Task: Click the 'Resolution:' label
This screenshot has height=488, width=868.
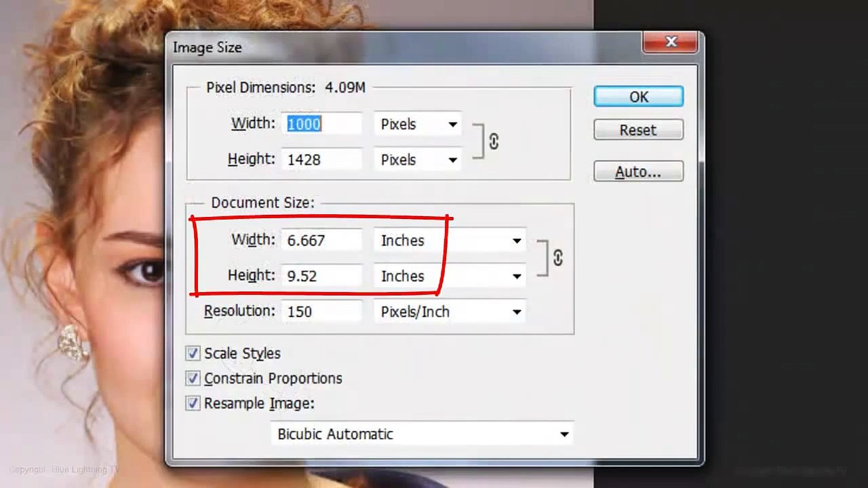Action: tap(239, 311)
